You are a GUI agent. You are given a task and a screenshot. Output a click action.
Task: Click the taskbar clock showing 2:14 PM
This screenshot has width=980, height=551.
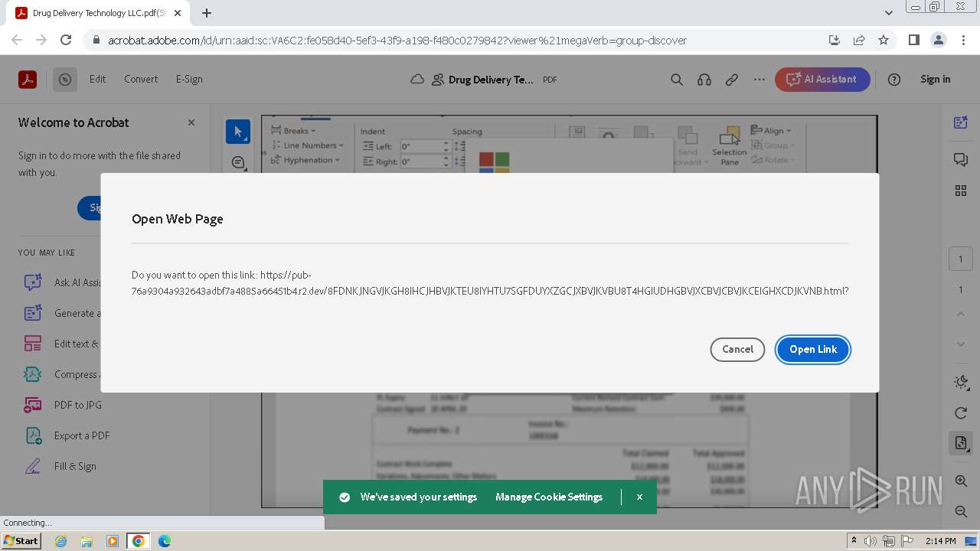940,541
